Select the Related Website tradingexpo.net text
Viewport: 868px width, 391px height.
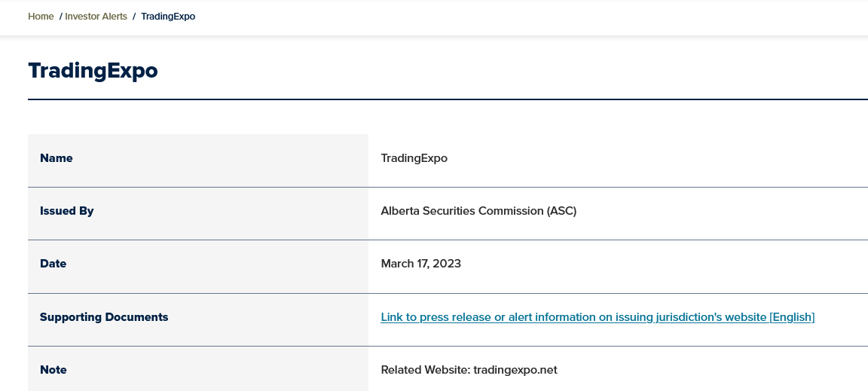469,370
